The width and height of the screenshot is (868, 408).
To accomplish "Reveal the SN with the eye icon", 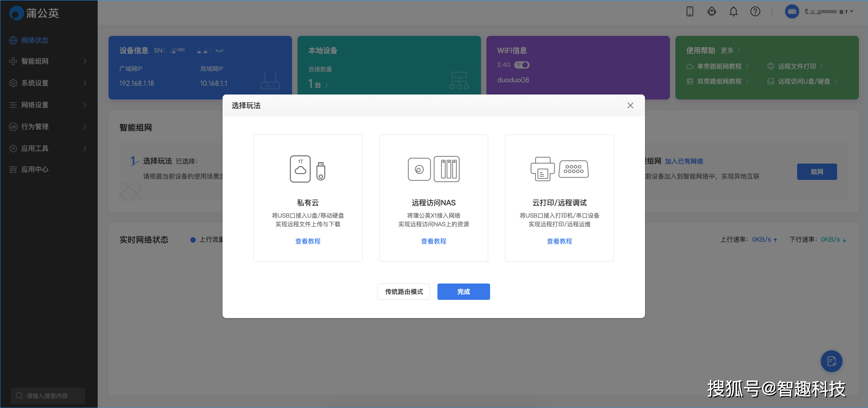I will pos(219,51).
